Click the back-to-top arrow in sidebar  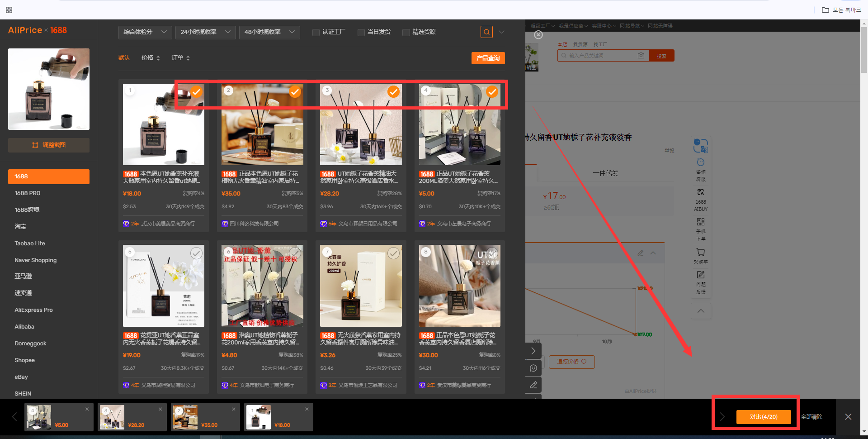pyautogui.click(x=701, y=311)
